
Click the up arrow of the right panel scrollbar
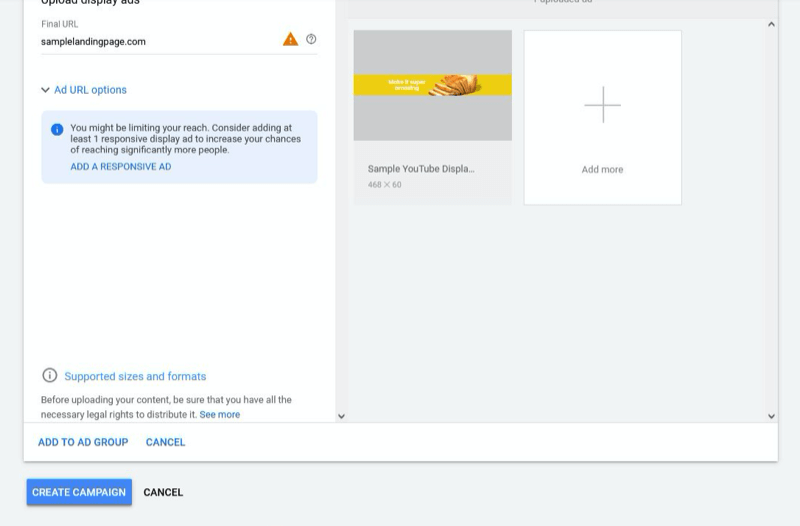771,24
